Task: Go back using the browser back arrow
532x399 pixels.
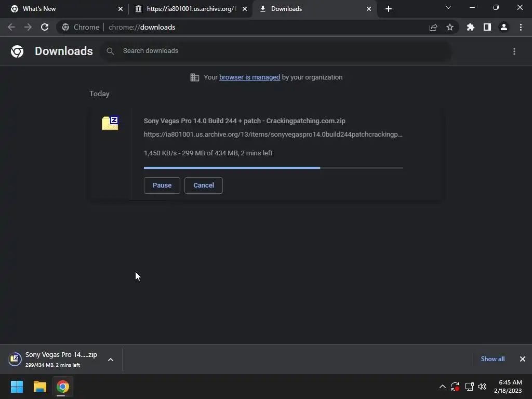Action: pos(11,27)
